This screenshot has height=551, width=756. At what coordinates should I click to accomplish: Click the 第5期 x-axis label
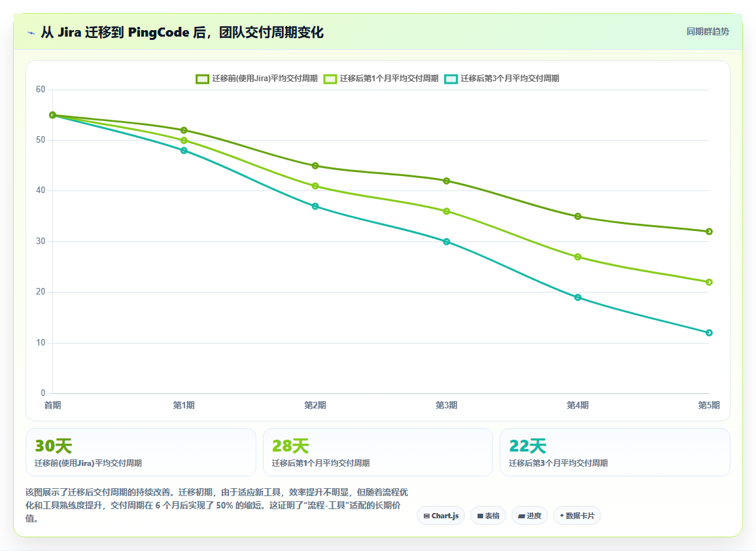click(709, 405)
